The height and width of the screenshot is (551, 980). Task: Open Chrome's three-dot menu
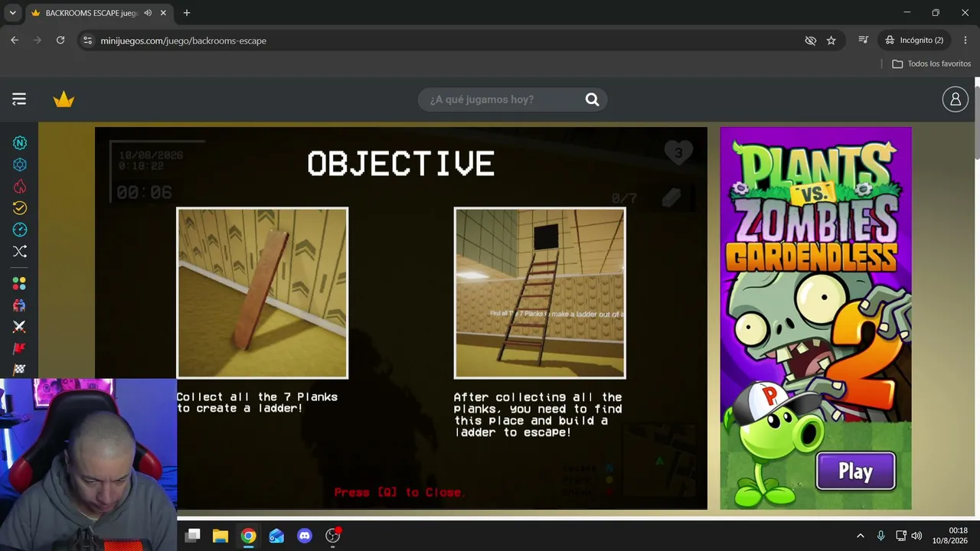click(x=965, y=41)
